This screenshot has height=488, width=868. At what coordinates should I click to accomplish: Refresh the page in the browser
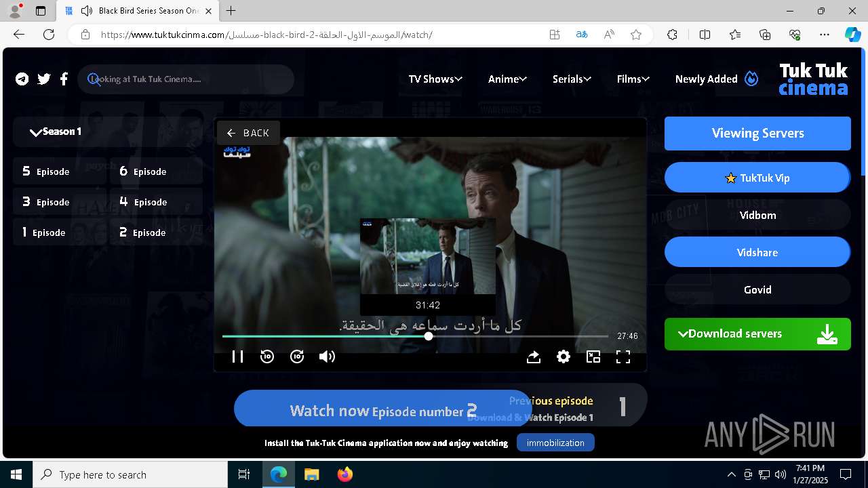click(49, 35)
